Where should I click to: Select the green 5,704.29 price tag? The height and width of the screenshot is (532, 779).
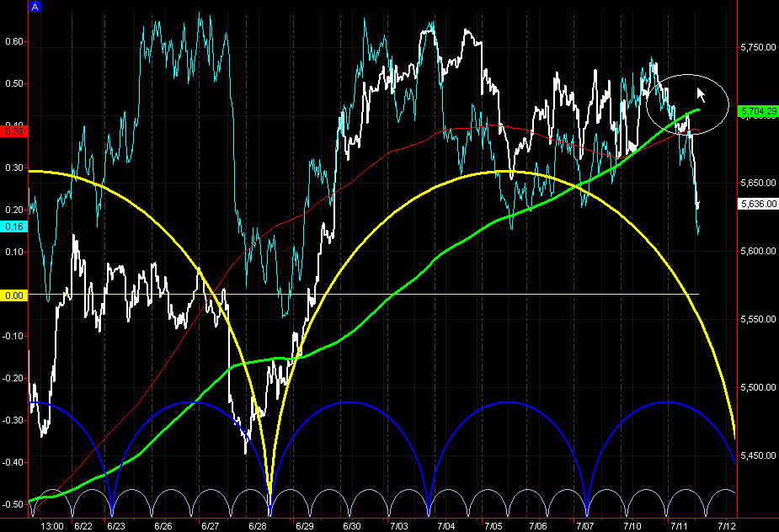click(758, 111)
